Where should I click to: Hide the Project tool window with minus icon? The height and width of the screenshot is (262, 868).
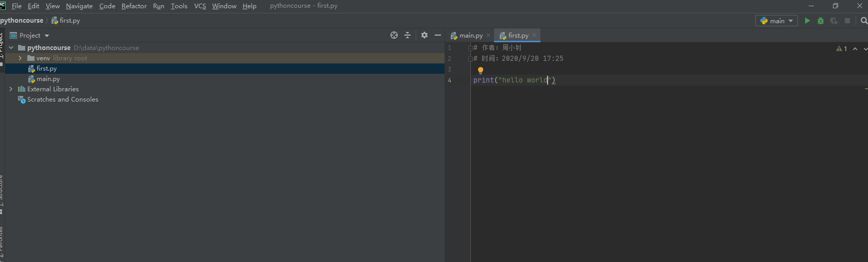(x=438, y=35)
